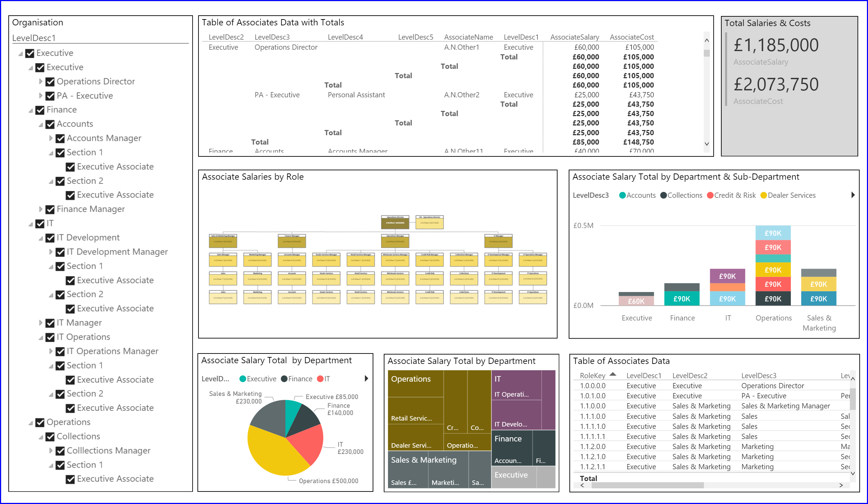Click down arrow of Associates Data vertical scrollbar
The width and height of the screenshot is (868, 504).
coord(853,473)
